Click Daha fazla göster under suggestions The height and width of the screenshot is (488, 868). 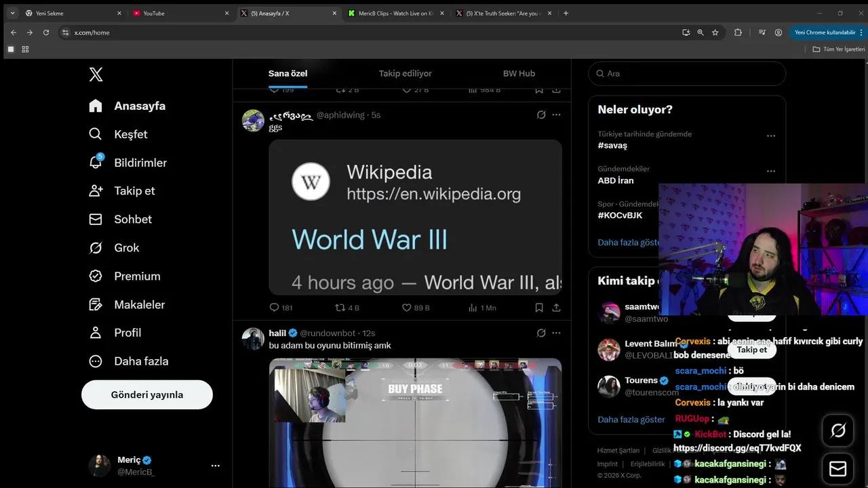(631, 420)
